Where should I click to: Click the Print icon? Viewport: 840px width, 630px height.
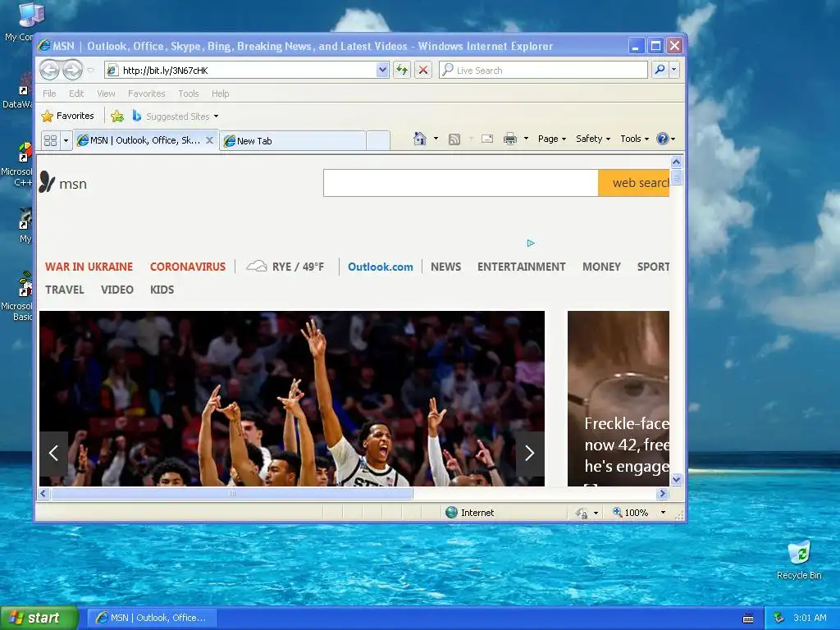(510, 139)
